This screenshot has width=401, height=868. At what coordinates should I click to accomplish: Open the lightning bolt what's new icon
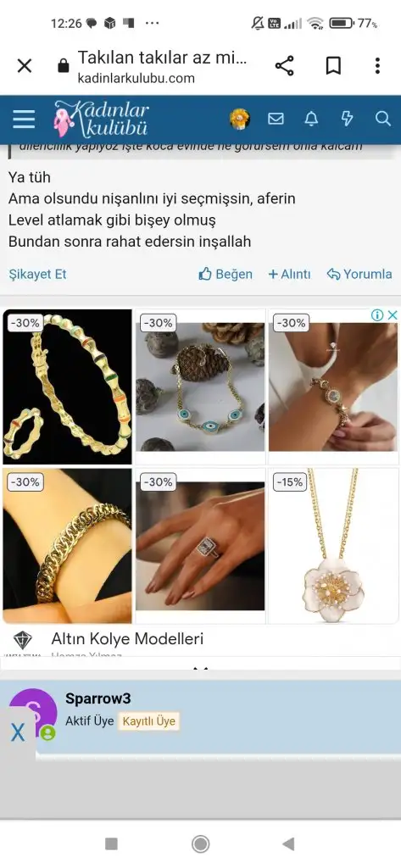click(347, 119)
